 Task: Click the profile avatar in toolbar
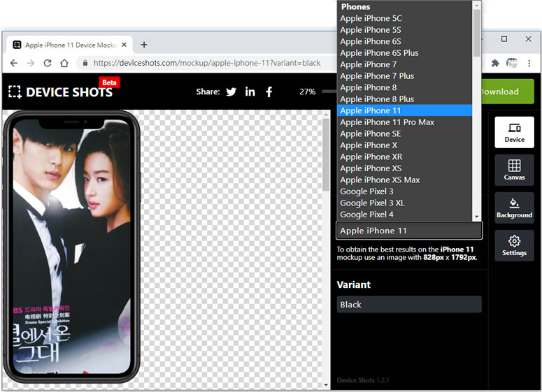512,63
